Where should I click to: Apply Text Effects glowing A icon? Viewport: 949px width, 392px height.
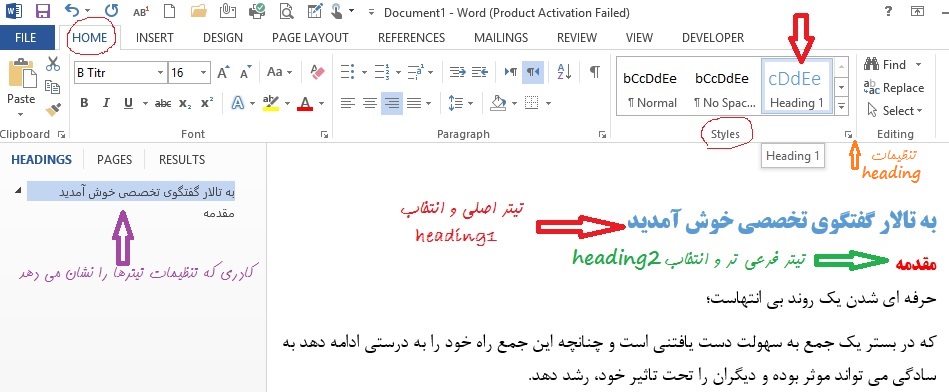pyautogui.click(x=238, y=103)
